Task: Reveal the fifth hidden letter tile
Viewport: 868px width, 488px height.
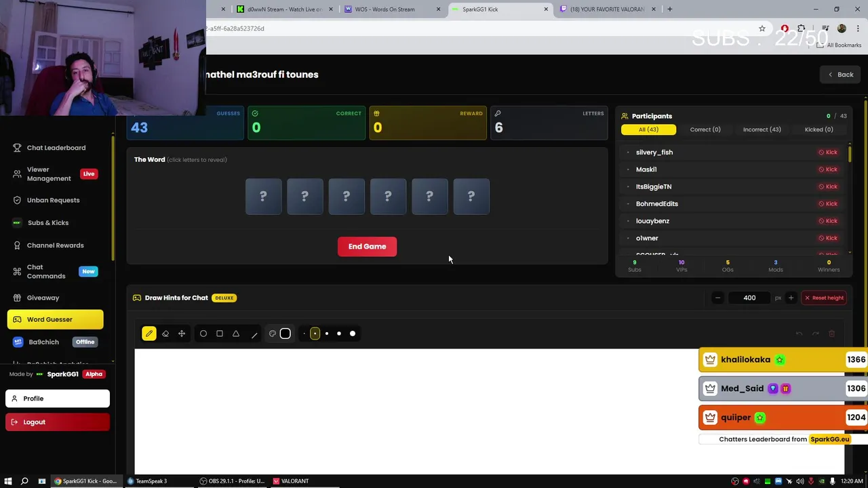Action: (x=429, y=197)
